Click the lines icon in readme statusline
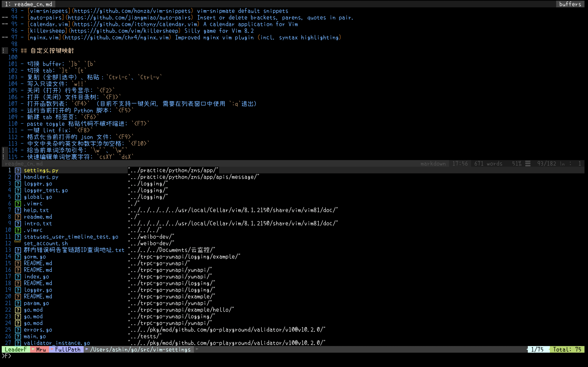 (x=528, y=164)
